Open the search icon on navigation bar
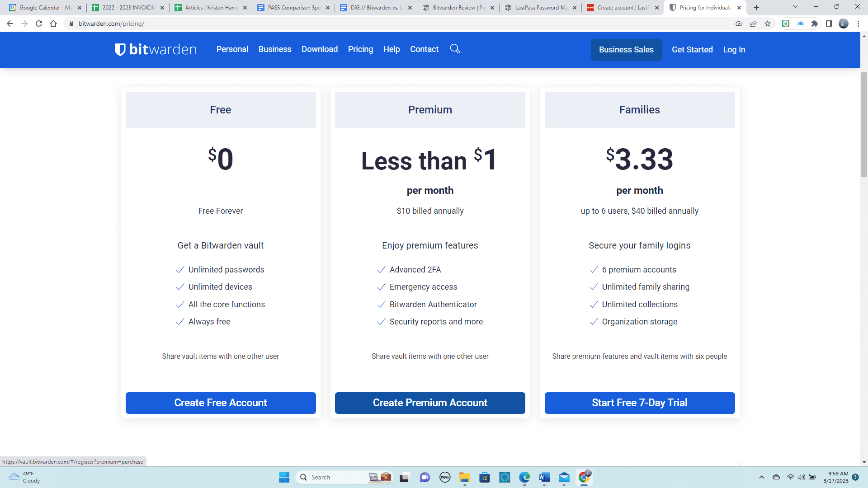This screenshot has width=868, height=488. click(455, 49)
